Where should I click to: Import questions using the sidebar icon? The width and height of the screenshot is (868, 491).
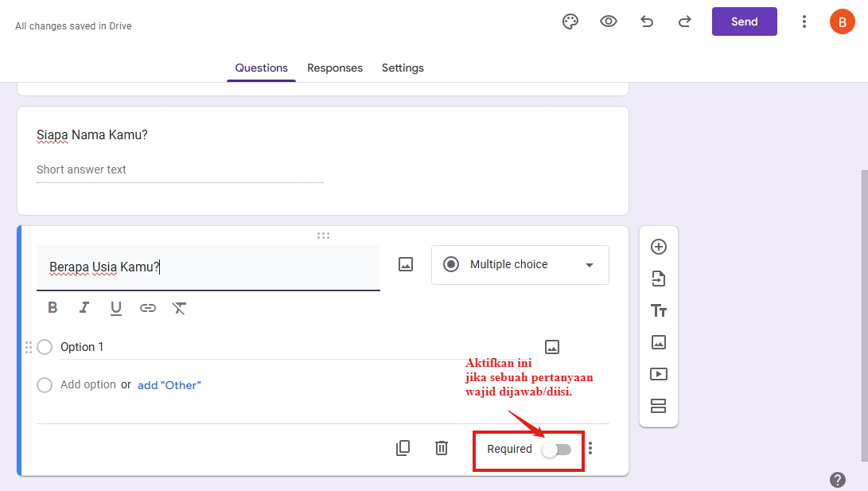coord(659,279)
